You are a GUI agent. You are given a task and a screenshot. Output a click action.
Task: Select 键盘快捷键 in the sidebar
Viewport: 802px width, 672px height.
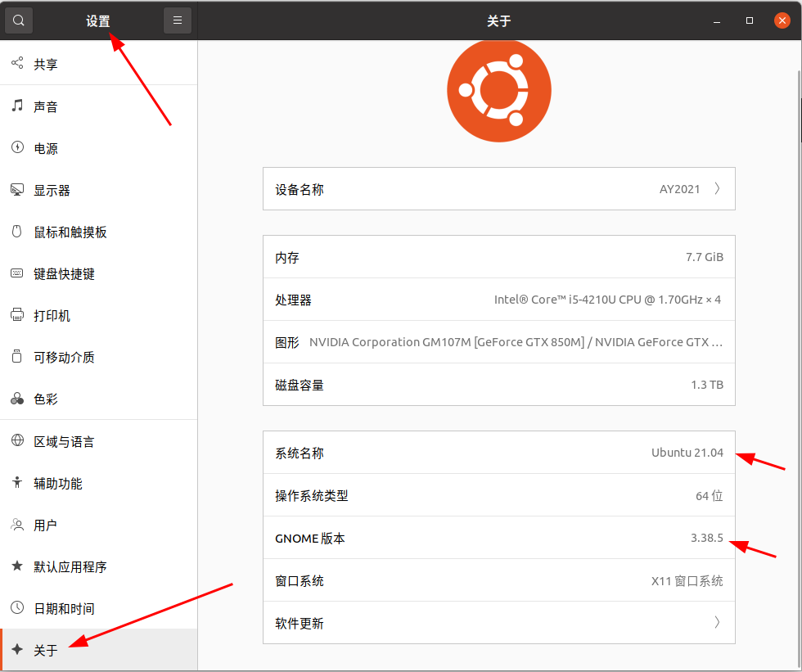point(99,274)
